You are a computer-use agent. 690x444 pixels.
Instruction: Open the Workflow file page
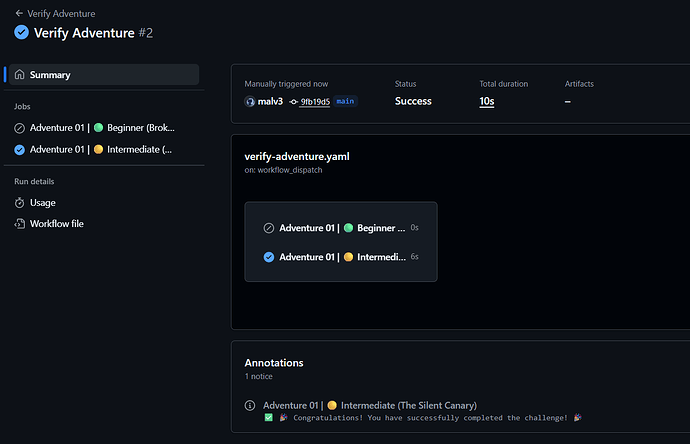coord(57,224)
